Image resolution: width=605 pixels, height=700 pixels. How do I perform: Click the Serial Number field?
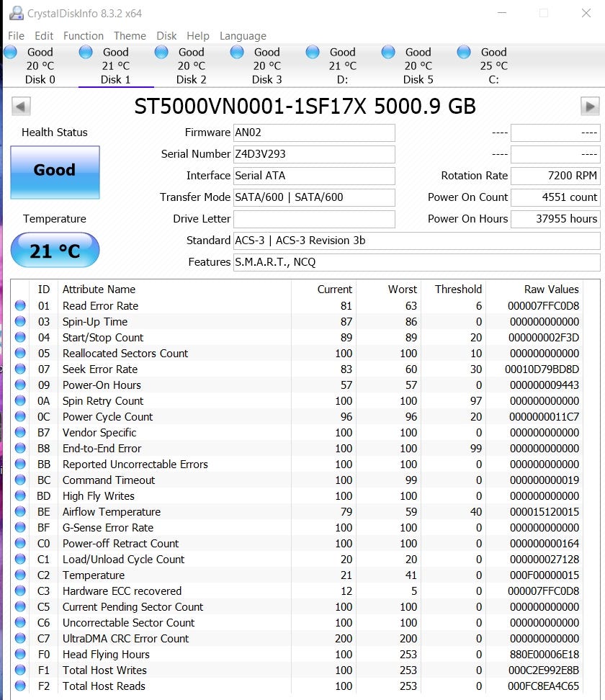314,154
